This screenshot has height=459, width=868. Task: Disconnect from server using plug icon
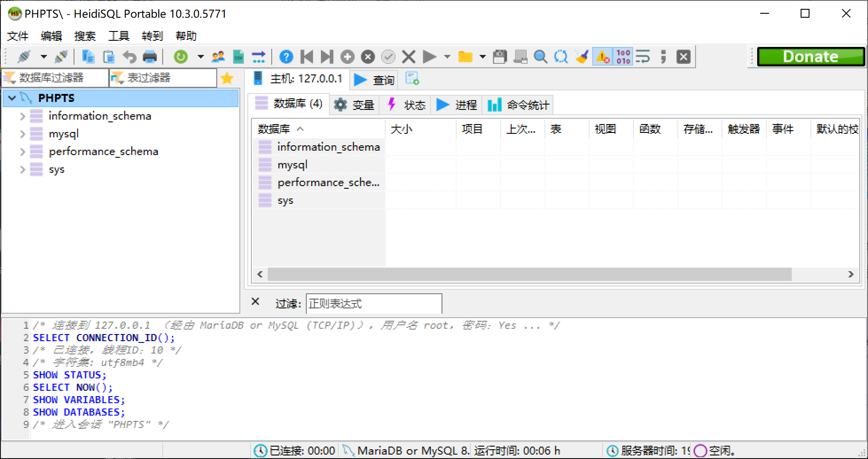(x=61, y=57)
